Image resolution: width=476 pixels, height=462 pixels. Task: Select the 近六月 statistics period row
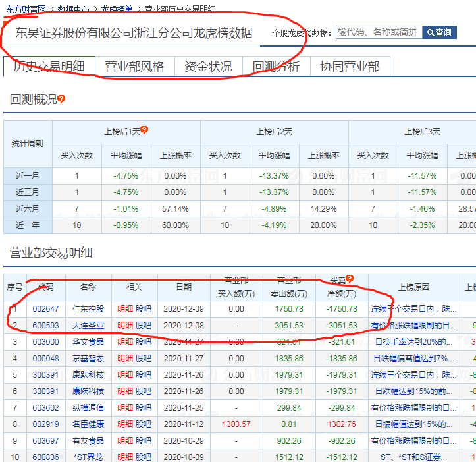(28, 208)
